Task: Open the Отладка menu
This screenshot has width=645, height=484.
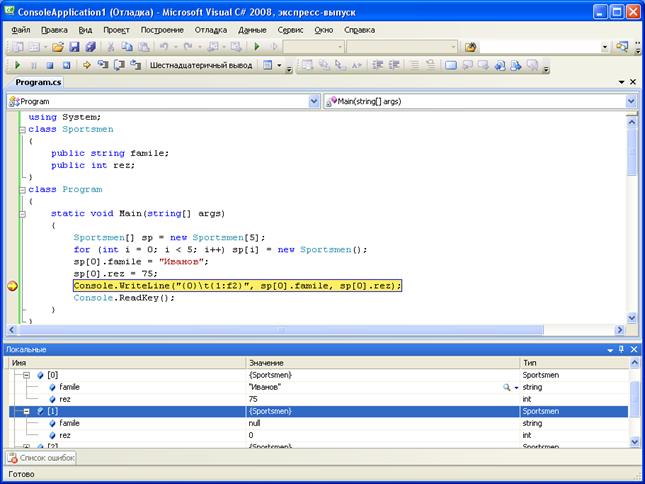Action: point(210,30)
